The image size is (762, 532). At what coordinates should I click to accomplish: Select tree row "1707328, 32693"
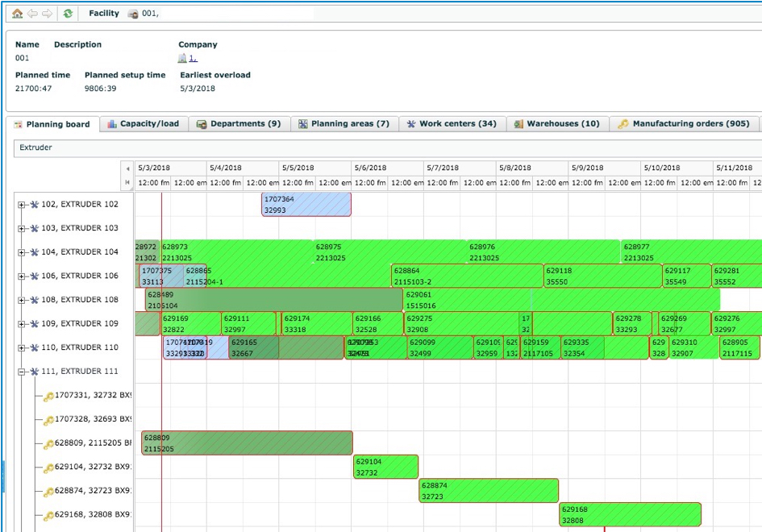point(93,419)
